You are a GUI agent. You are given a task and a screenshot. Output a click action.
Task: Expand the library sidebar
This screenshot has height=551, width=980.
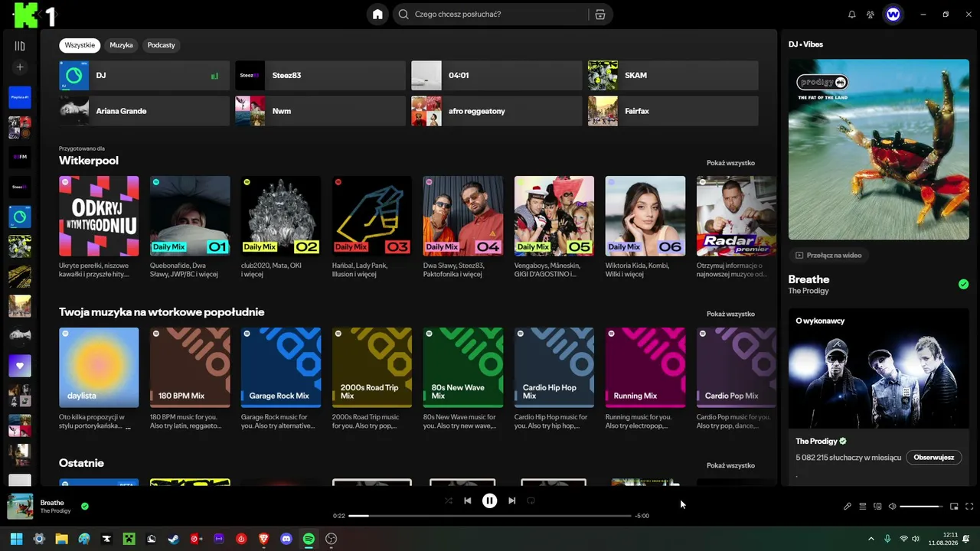[20, 46]
